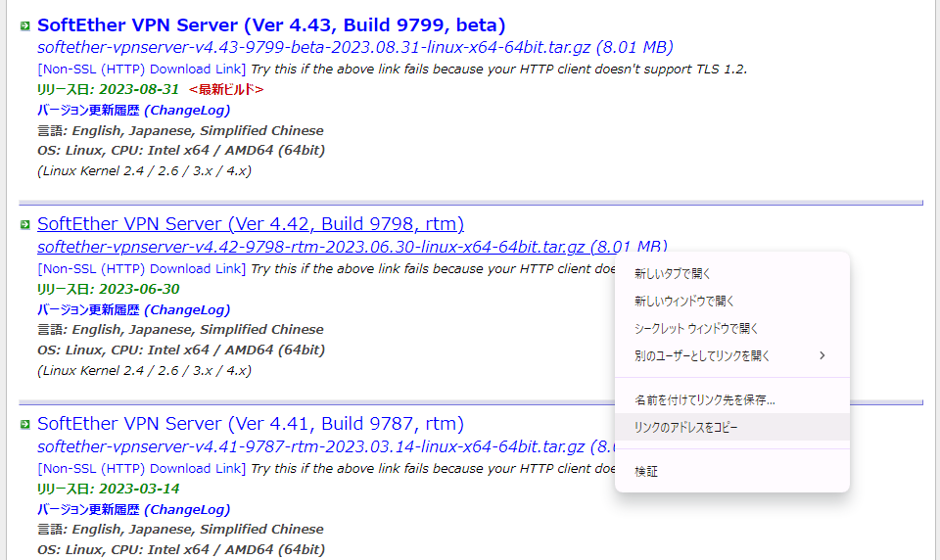
Task: Open Non-SSL download link for Ver 4.41
Action: [141, 468]
